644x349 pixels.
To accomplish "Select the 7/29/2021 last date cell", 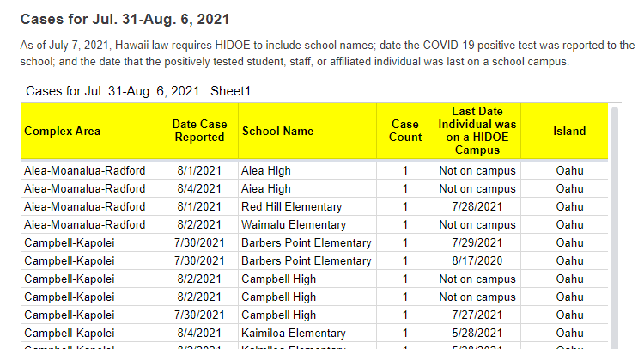I will coord(477,243).
